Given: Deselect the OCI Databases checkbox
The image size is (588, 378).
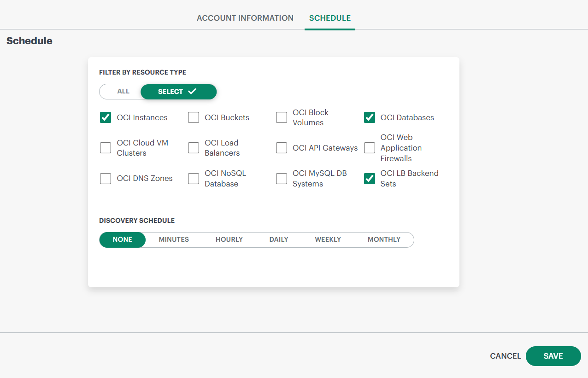Looking at the screenshot, I should (x=370, y=117).
